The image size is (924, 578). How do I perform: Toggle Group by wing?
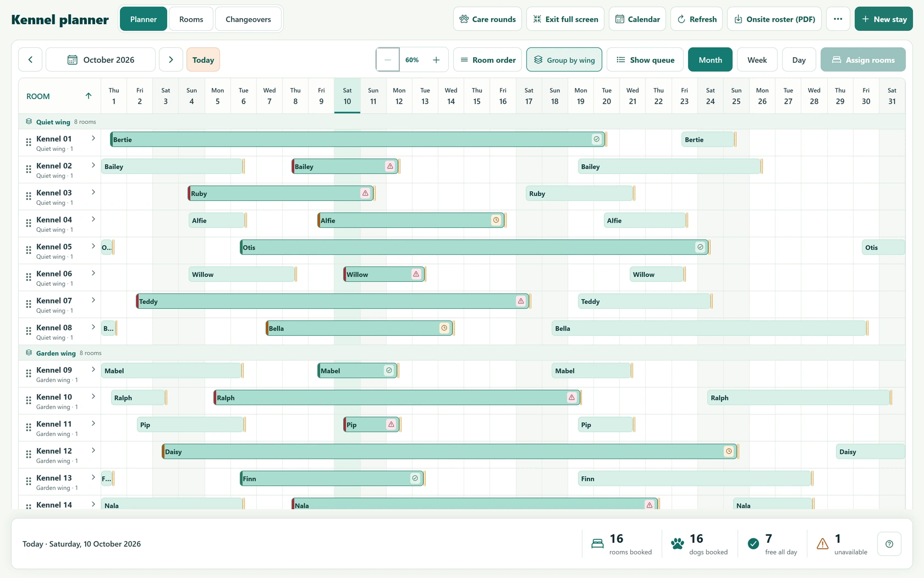point(564,59)
